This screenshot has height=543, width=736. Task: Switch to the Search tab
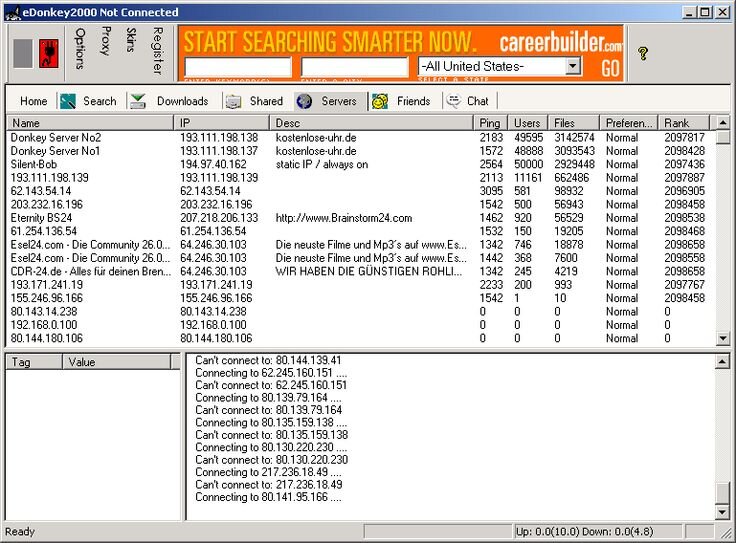(x=100, y=101)
